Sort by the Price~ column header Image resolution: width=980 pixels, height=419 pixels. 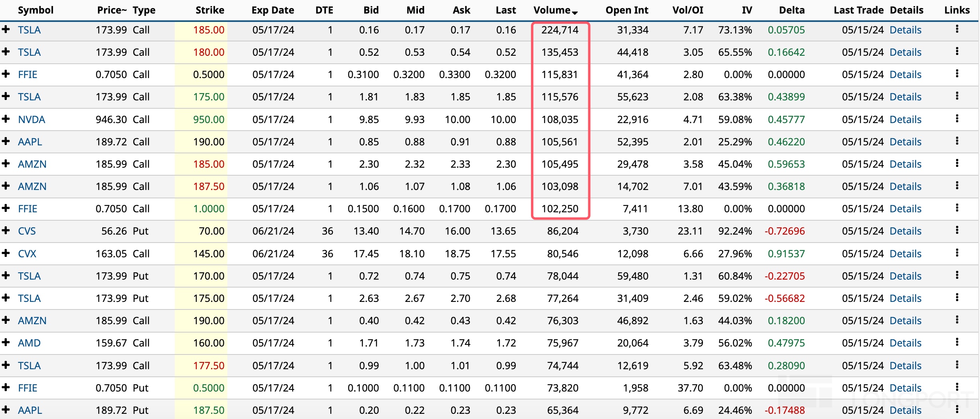point(112,10)
